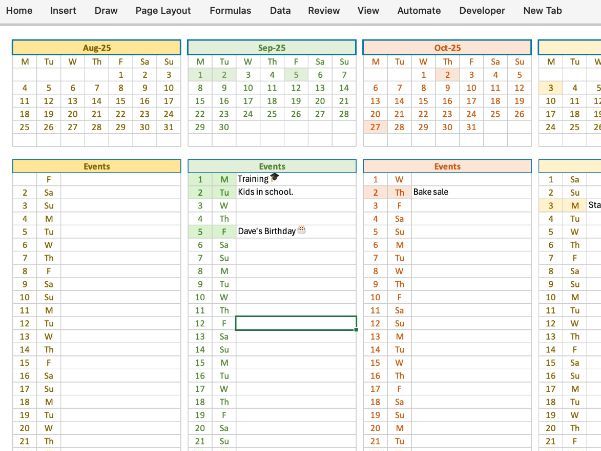601x451 pixels.
Task: Click the fill handle of the selected cell
Action: [x=356, y=330]
